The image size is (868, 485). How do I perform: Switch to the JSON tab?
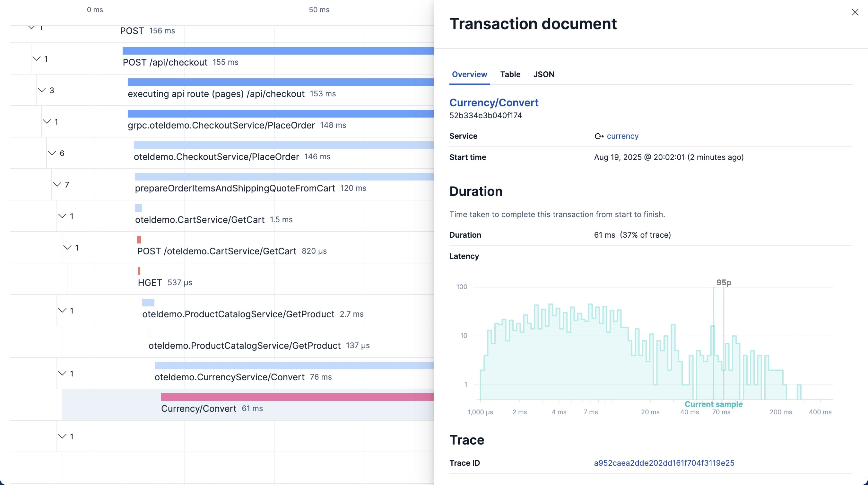click(x=543, y=74)
